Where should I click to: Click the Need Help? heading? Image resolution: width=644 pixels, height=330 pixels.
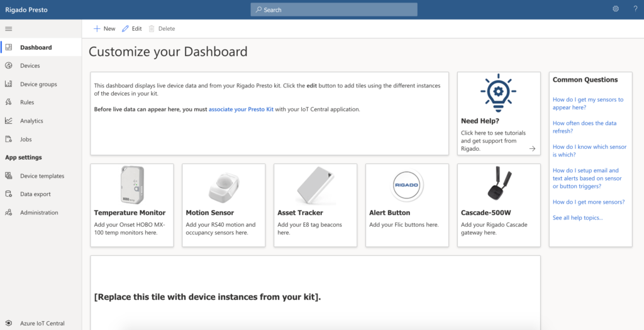click(x=480, y=121)
